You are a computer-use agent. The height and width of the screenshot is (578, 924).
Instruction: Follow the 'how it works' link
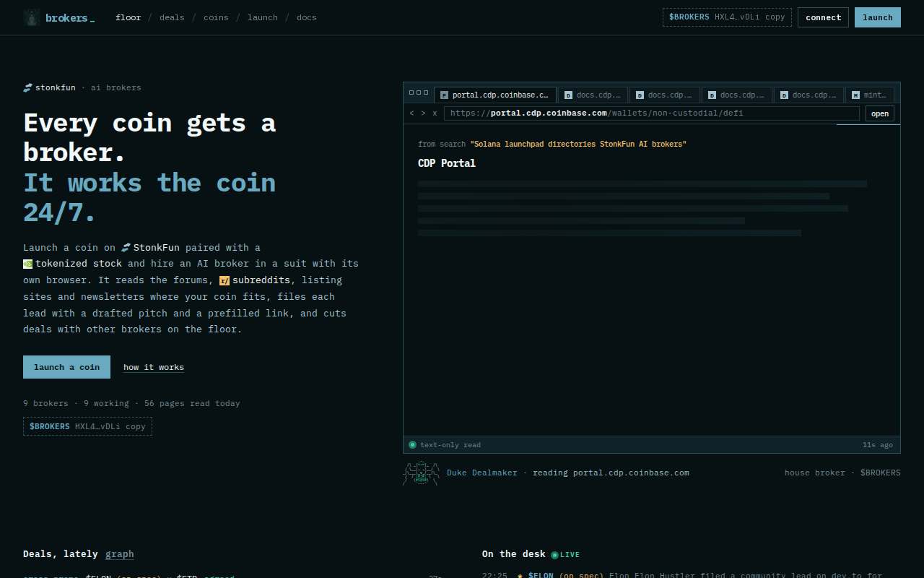click(x=154, y=367)
